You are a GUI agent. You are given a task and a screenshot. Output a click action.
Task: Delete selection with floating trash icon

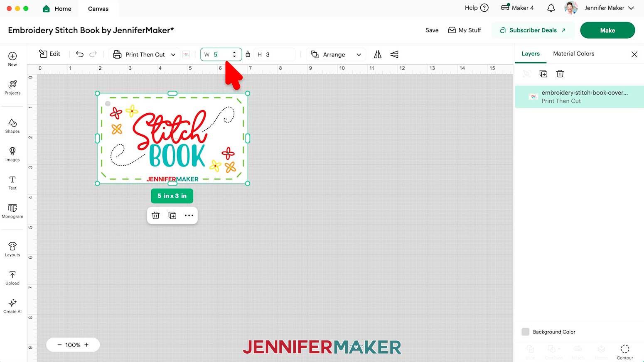156,215
